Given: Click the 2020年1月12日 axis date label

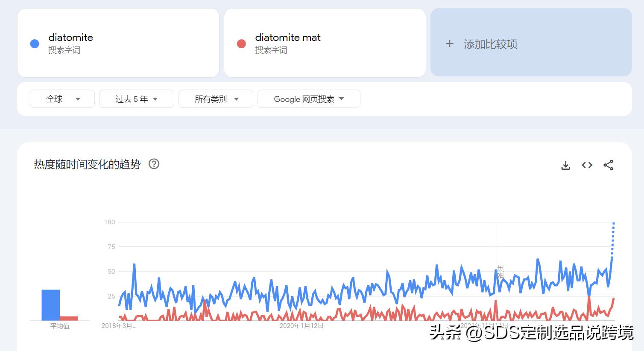Looking at the screenshot, I should (x=302, y=326).
